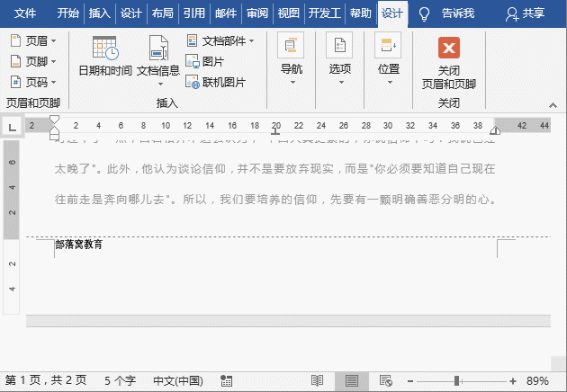Open the 引用 ribbon tab
The width and height of the screenshot is (567, 392).
[x=193, y=13]
